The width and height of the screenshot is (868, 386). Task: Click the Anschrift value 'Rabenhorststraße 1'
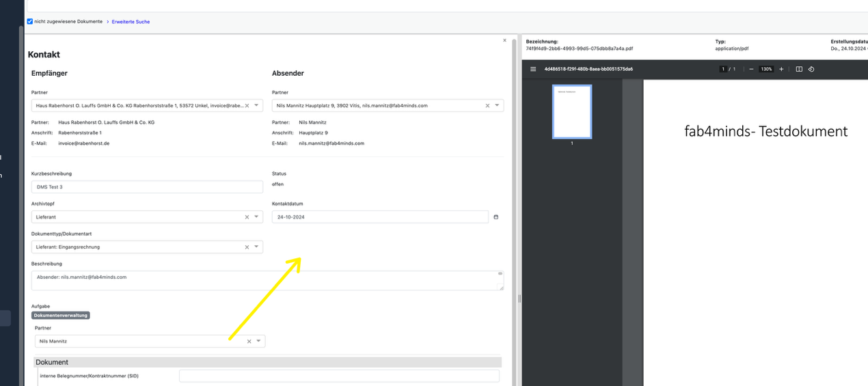click(x=80, y=133)
